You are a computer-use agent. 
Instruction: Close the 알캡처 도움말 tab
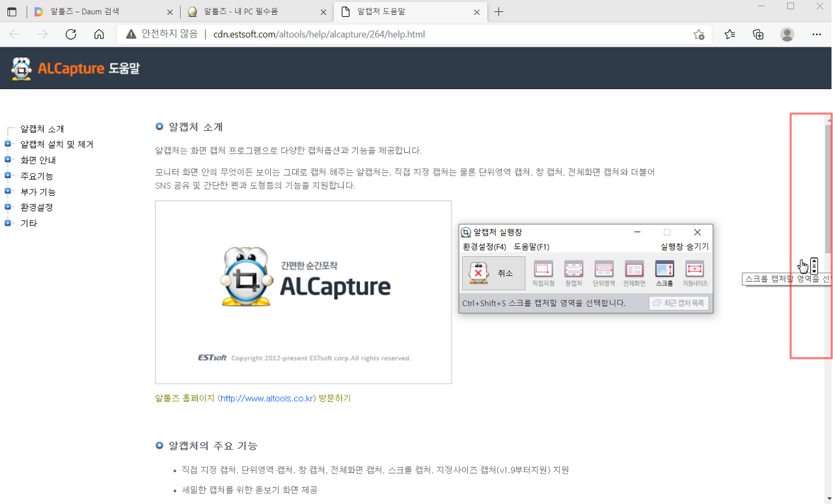tap(477, 12)
